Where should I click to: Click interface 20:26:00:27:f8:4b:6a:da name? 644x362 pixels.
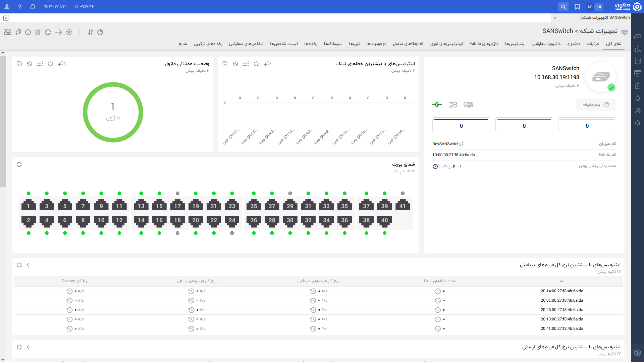[562, 310]
